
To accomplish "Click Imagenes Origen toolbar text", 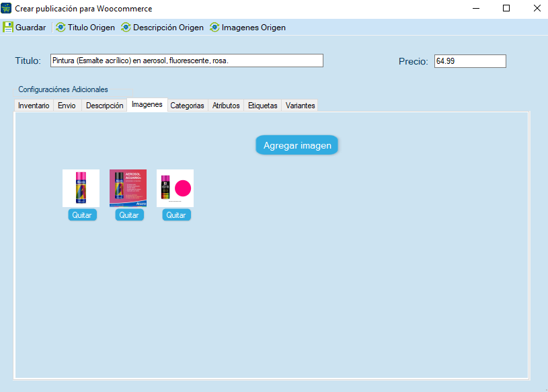I will (253, 28).
